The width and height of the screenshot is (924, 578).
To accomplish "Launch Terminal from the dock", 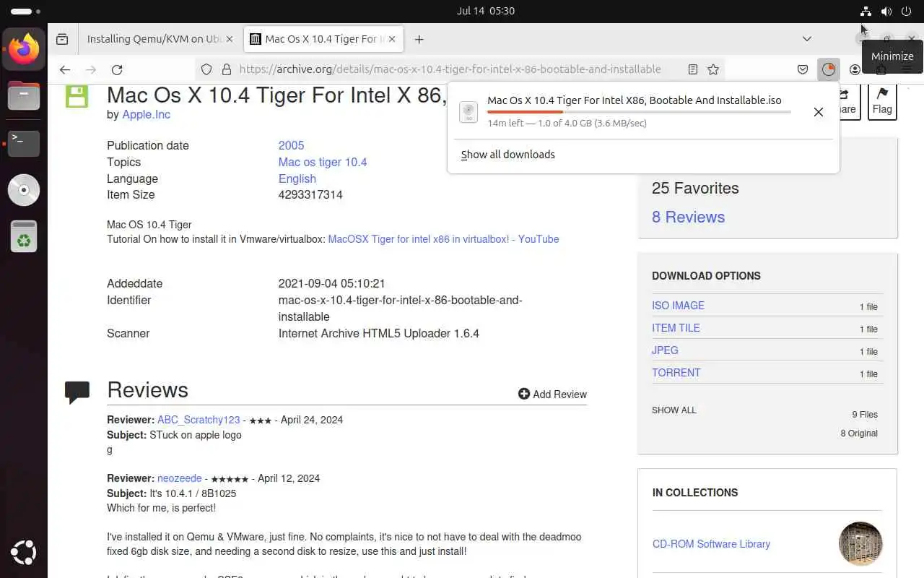I will click(x=24, y=143).
